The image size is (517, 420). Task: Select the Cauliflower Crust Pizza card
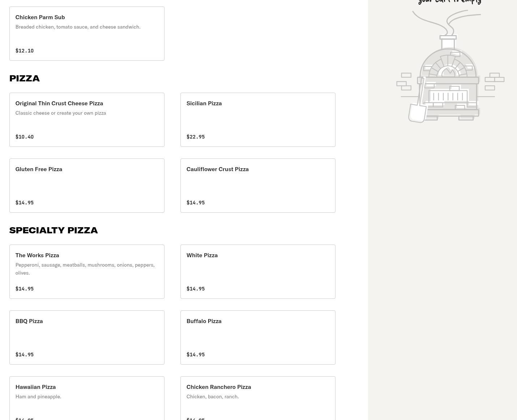258,186
